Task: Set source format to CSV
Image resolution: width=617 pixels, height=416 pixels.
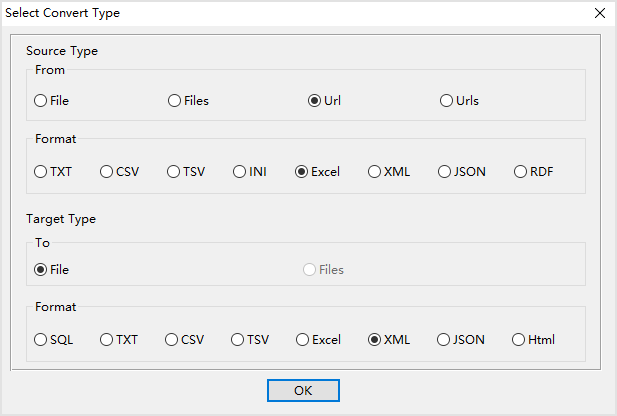Action: click(x=107, y=172)
